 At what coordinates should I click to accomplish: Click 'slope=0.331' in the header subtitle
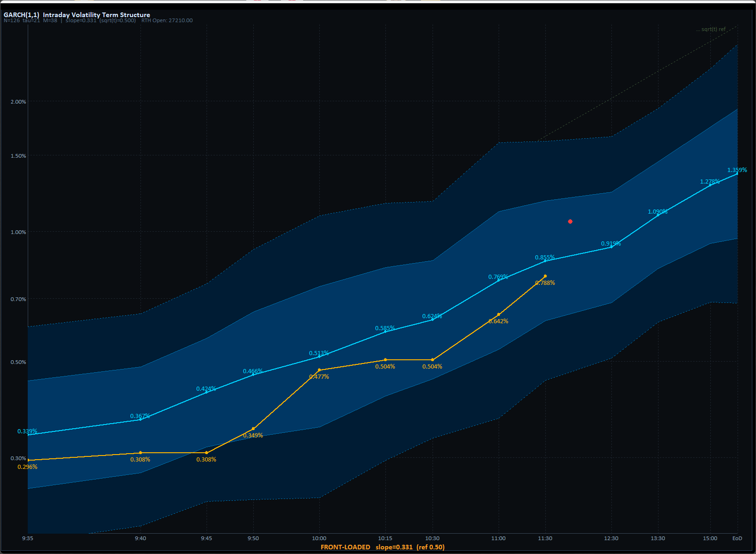coord(81,20)
